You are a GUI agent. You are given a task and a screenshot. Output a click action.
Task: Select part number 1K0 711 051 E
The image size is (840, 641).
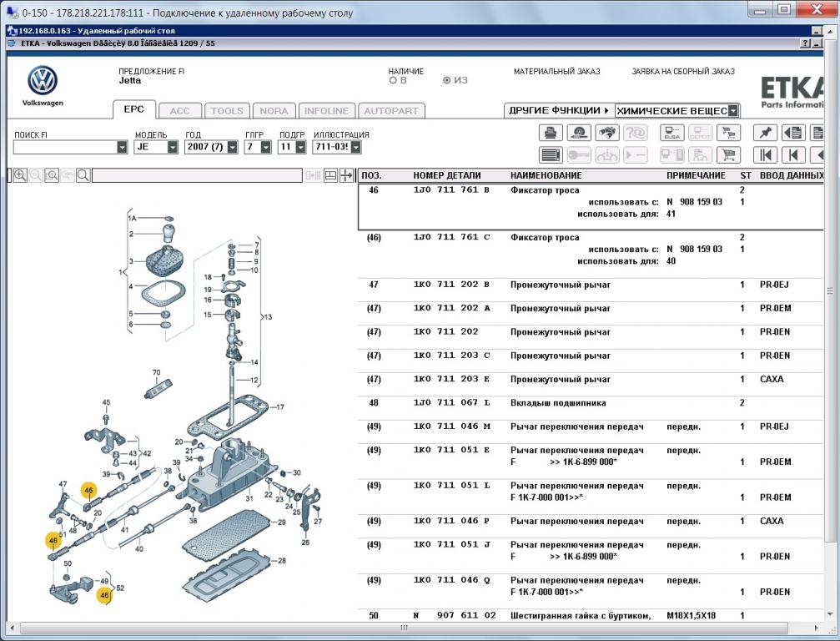click(451, 450)
